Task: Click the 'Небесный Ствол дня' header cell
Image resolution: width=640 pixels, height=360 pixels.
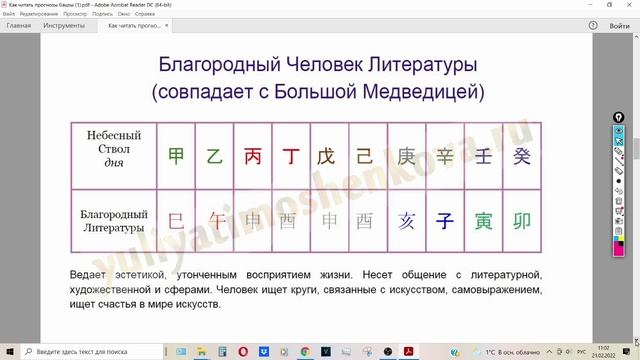Action: pos(114,156)
